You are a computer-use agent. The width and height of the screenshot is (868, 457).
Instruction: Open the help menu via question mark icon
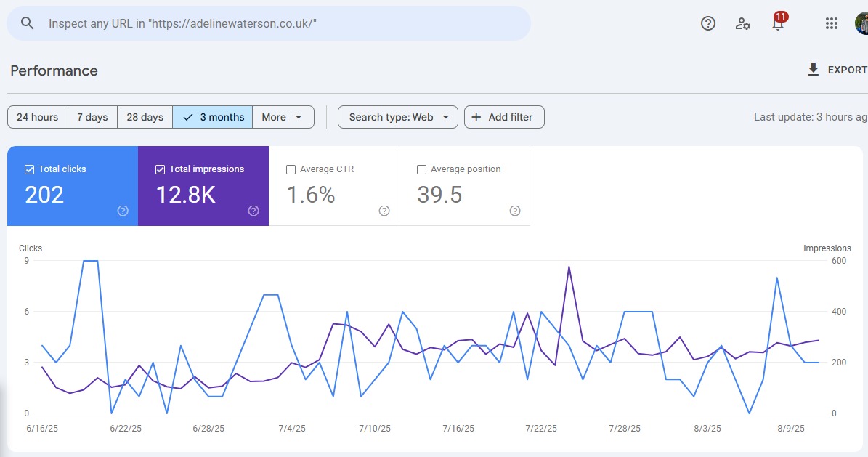tap(707, 23)
